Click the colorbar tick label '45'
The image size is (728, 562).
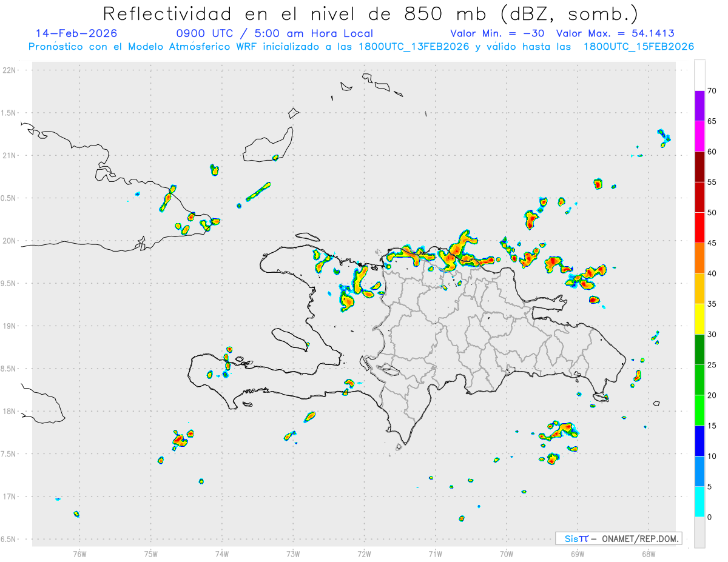pyautogui.click(x=712, y=243)
